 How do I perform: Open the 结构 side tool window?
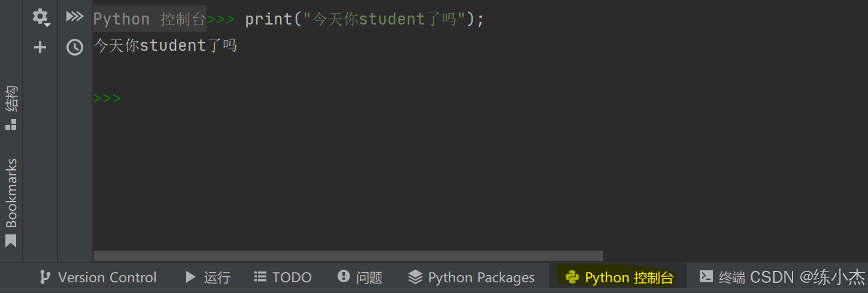pos(11,108)
